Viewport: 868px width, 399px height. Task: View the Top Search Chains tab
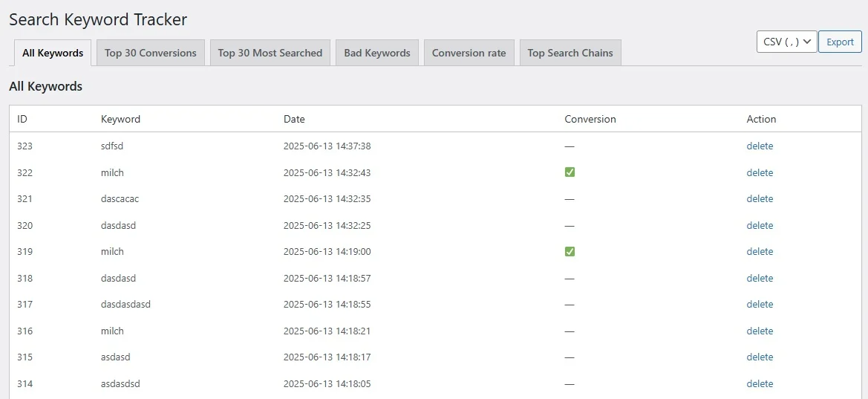coord(570,53)
